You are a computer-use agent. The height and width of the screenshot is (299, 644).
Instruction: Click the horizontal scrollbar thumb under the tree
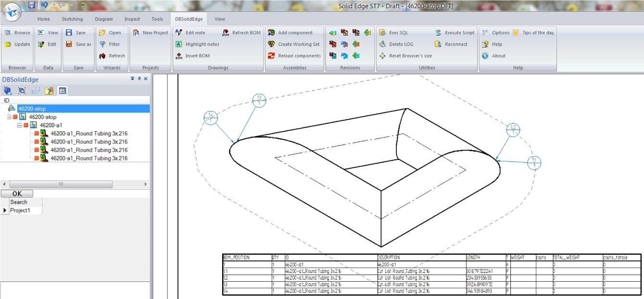(61, 184)
